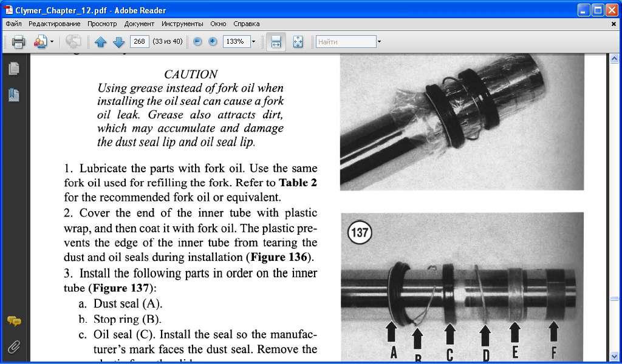Click the figure 137 number badge
This screenshot has width=622, height=364.
(x=360, y=232)
